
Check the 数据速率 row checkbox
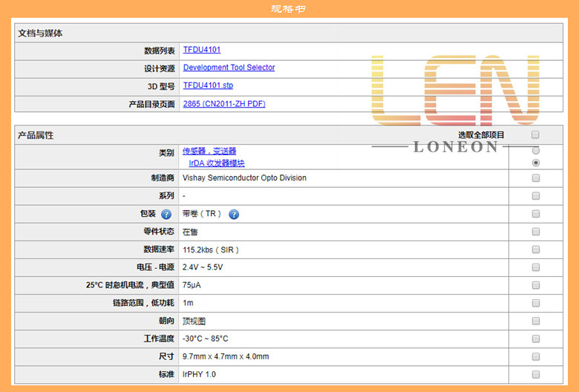[x=535, y=249]
